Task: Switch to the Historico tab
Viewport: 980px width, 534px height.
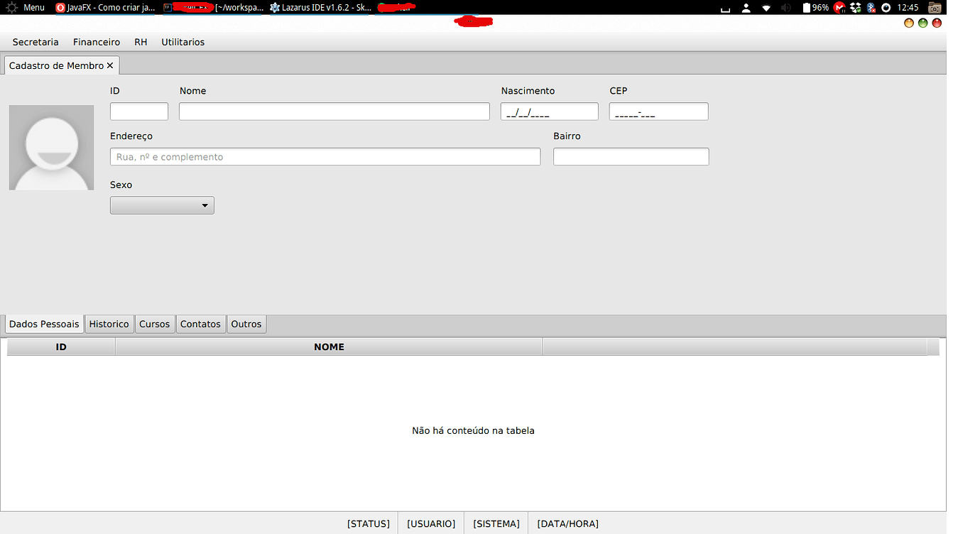Action: point(109,324)
